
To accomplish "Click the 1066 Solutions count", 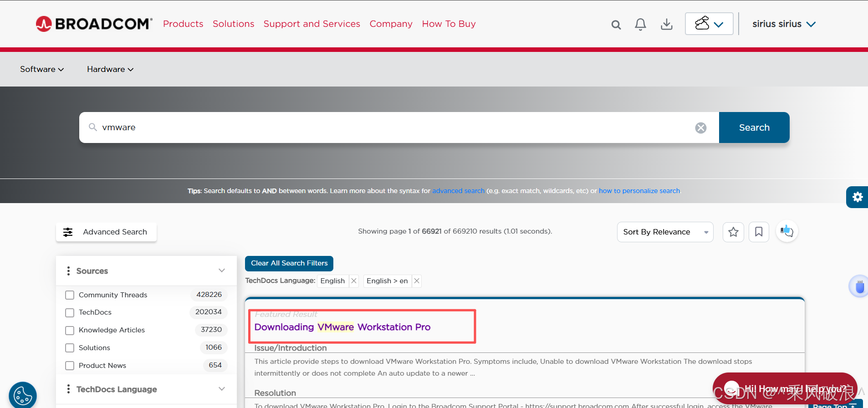I will pyautogui.click(x=214, y=347).
